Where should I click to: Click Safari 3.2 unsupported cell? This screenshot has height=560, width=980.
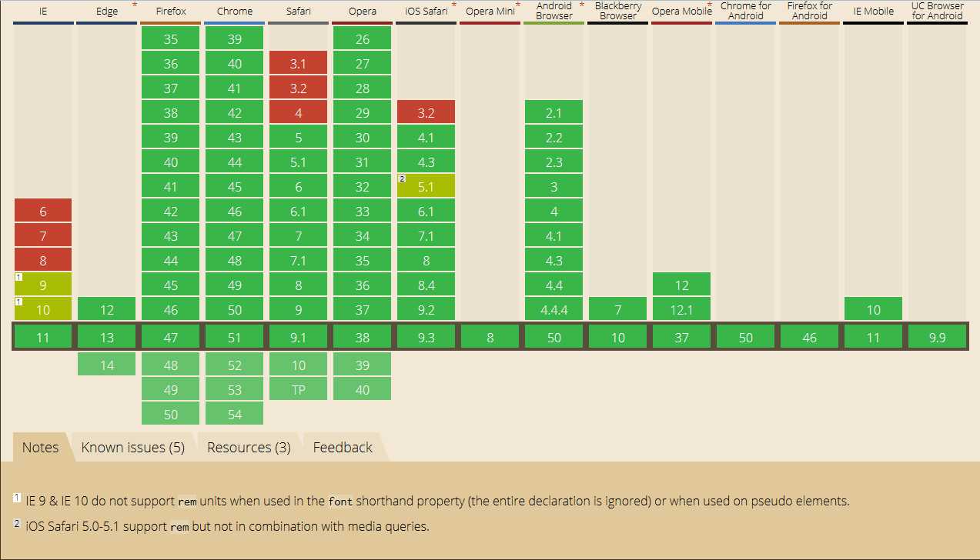(299, 88)
